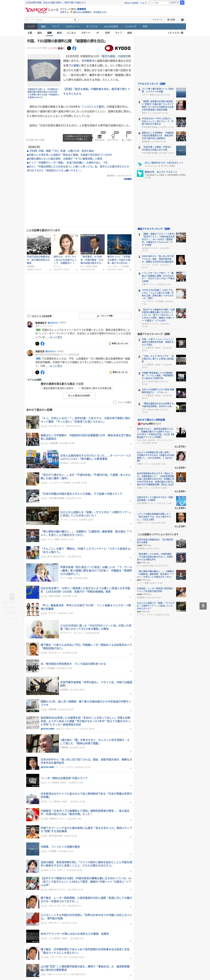Click the 記事に関する報告 report icon
This screenshot has width=210, height=980.
35,140
